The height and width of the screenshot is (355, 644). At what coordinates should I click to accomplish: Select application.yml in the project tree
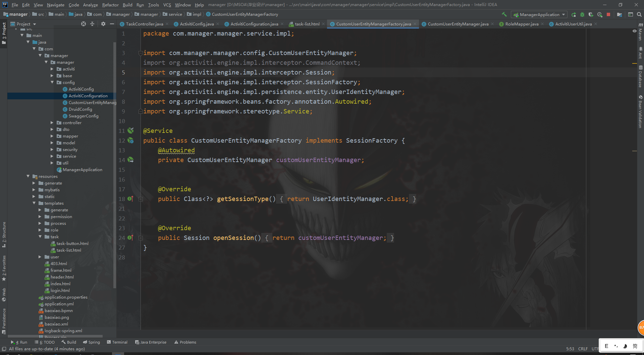click(59, 304)
